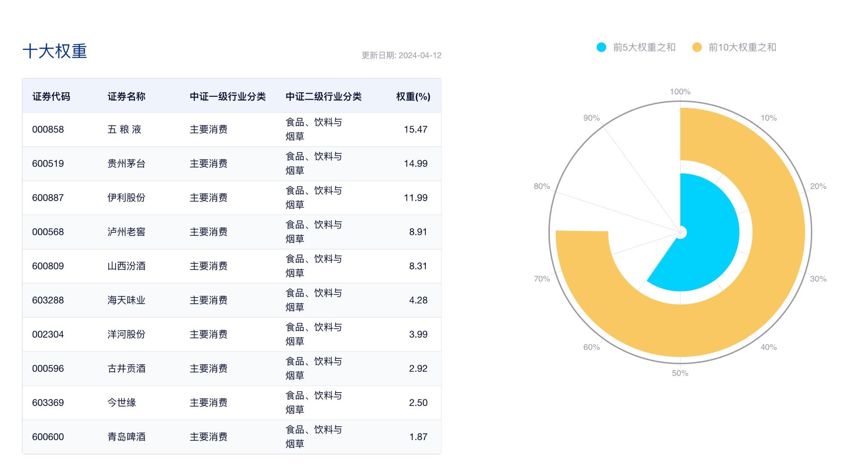Click the 50% axis label on chart
Image resolution: width=868 pixels, height=464 pixels.
click(x=680, y=373)
